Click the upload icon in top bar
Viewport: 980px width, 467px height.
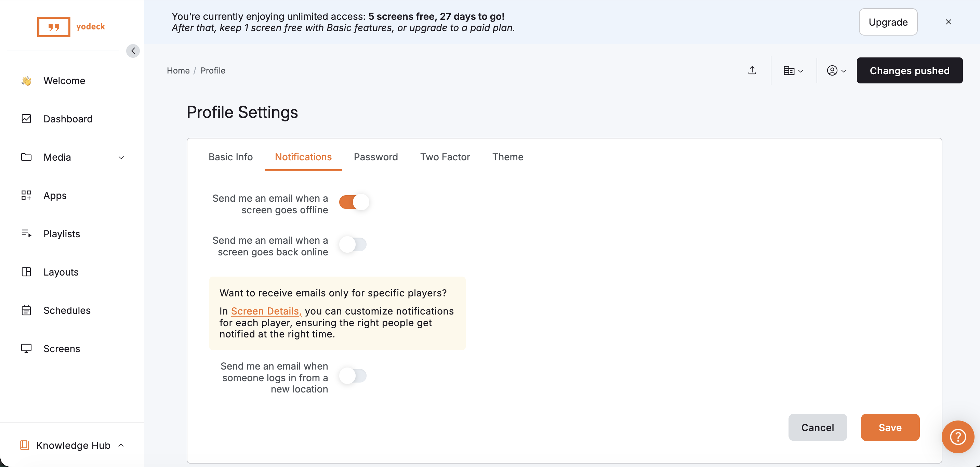click(752, 70)
